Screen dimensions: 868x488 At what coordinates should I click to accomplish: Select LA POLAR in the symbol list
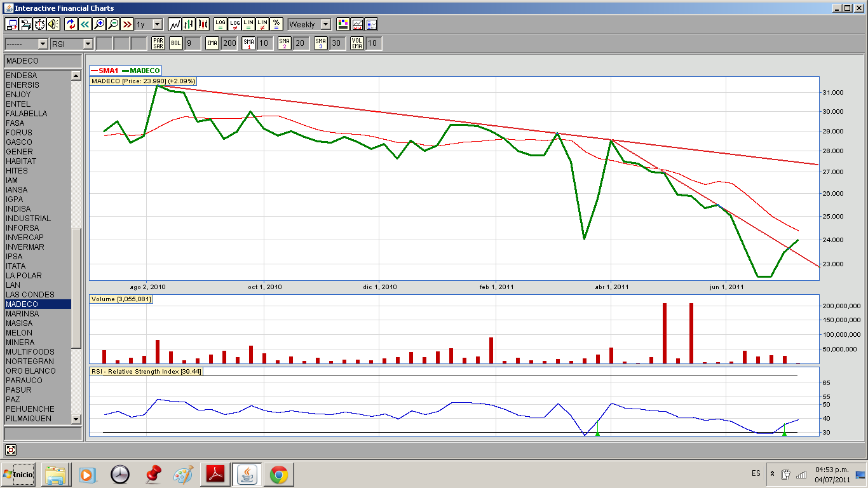(38, 276)
